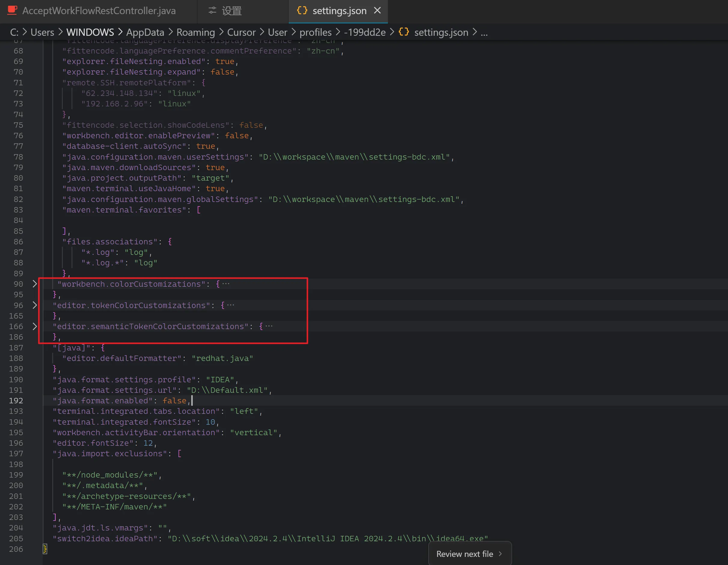728x565 pixels.
Task: Close the settings.json tab
Action: point(377,10)
